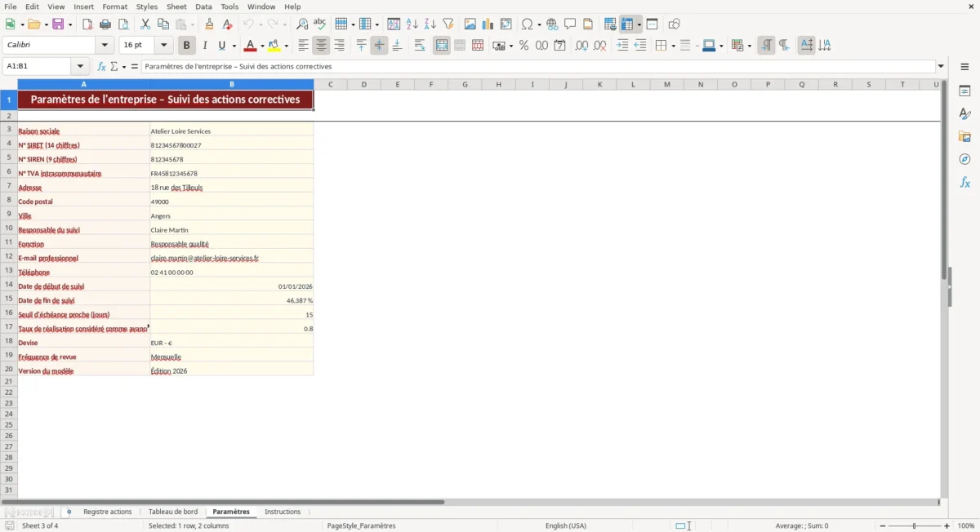Open the Sort dialog icon
Screen dimensions: 980x532
coord(394,24)
